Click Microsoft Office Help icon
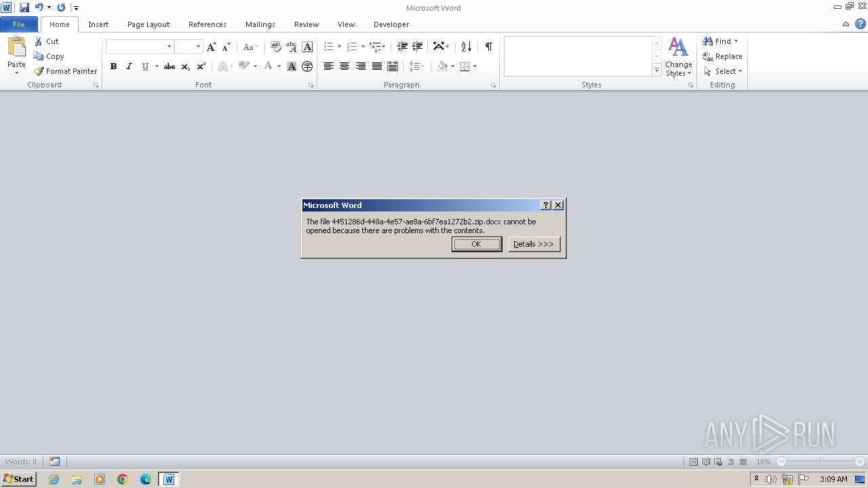Screen dimensions: 868x488 pyautogui.click(x=861, y=24)
